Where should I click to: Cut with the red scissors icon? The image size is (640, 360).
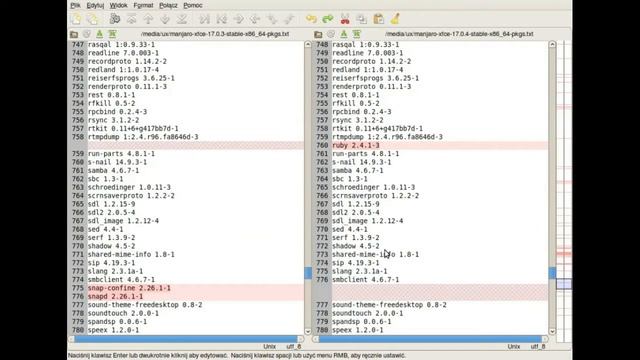coord(345,19)
